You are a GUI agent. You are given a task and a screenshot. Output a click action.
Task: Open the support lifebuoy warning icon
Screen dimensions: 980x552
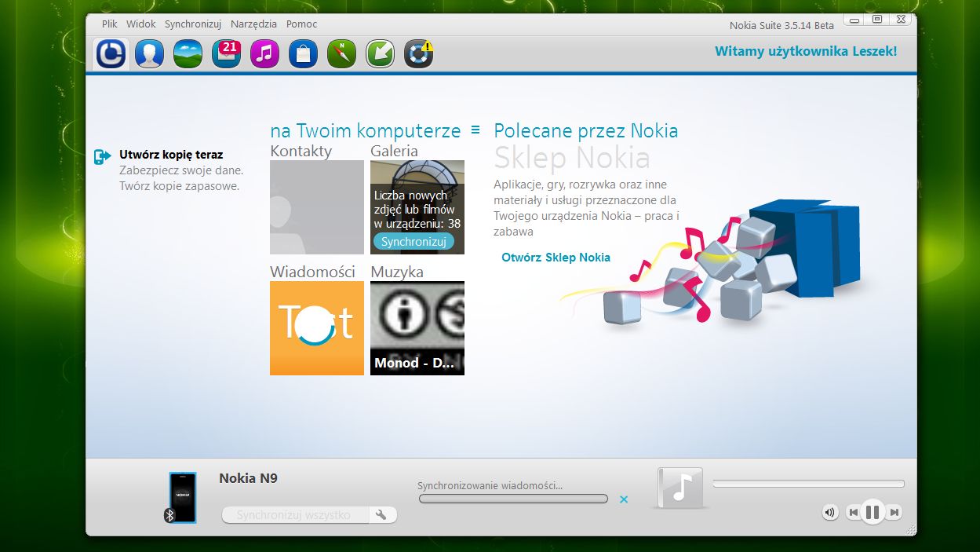point(418,53)
